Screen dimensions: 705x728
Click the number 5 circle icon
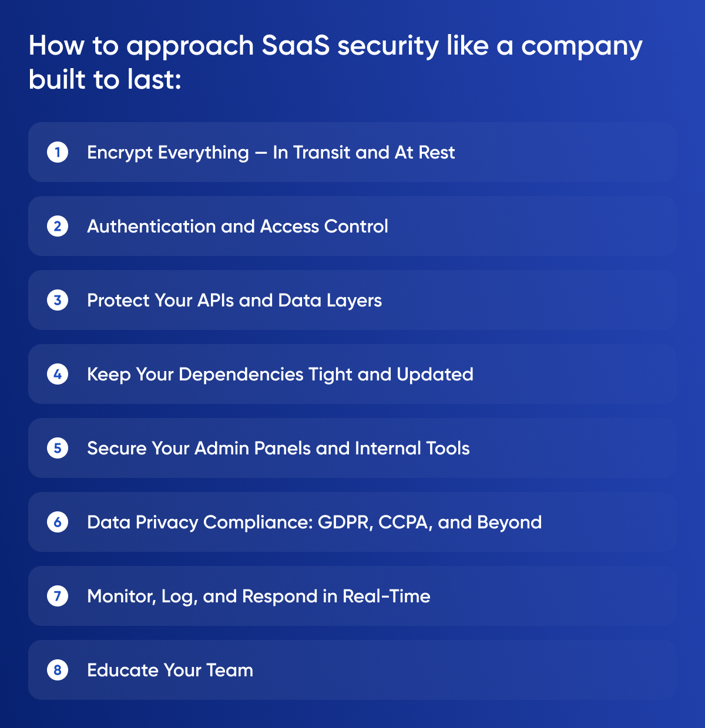(x=58, y=449)
